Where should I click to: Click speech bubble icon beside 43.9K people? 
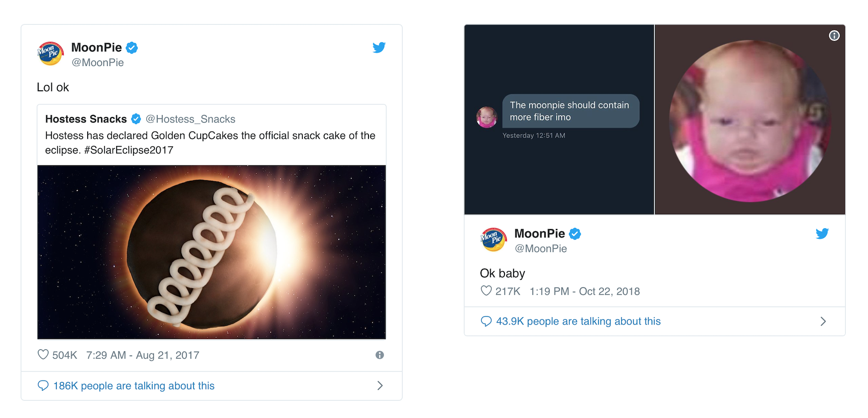tap(486, 321)
